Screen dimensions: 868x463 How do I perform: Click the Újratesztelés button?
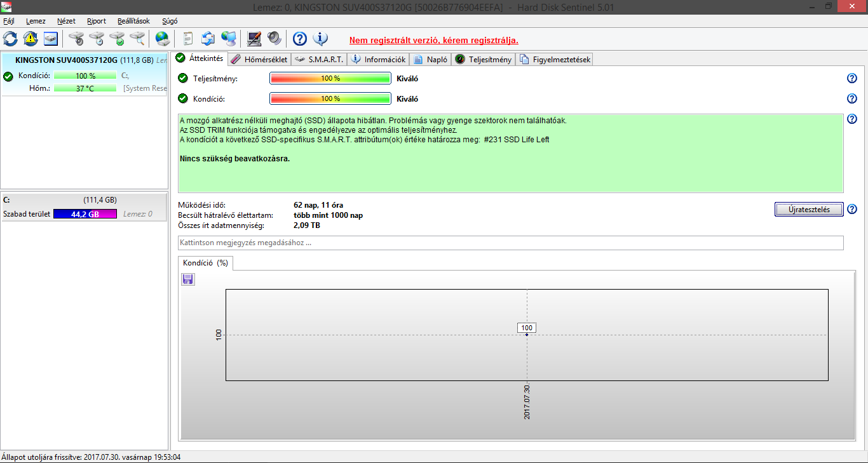809,210
